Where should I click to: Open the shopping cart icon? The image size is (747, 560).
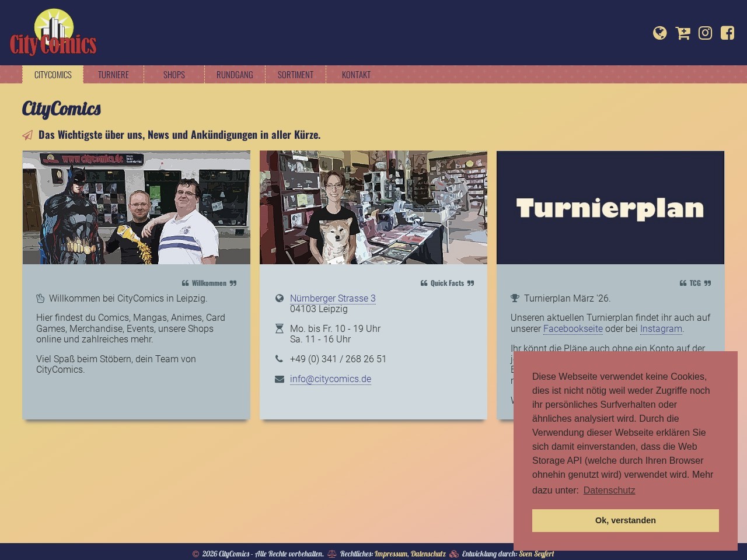click(682, 33)
